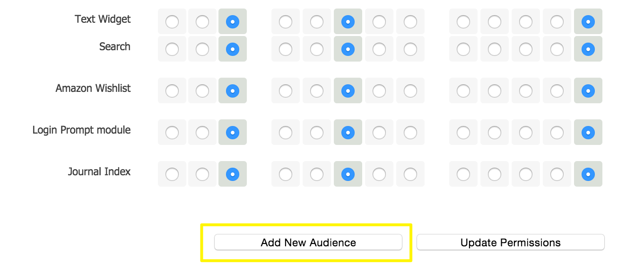This screenshot has height=270, width=644.
Task: Select second radio in Text Widget's right group
Action: click(495, 21)
